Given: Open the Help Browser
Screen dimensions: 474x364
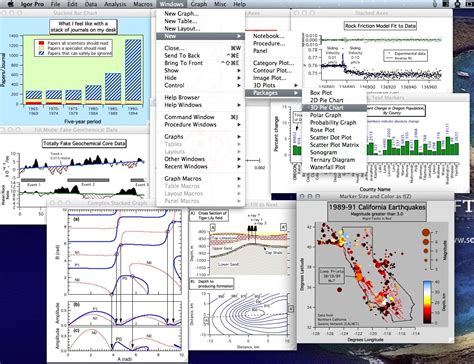Looking at the screenshot, I should point(200,97).
